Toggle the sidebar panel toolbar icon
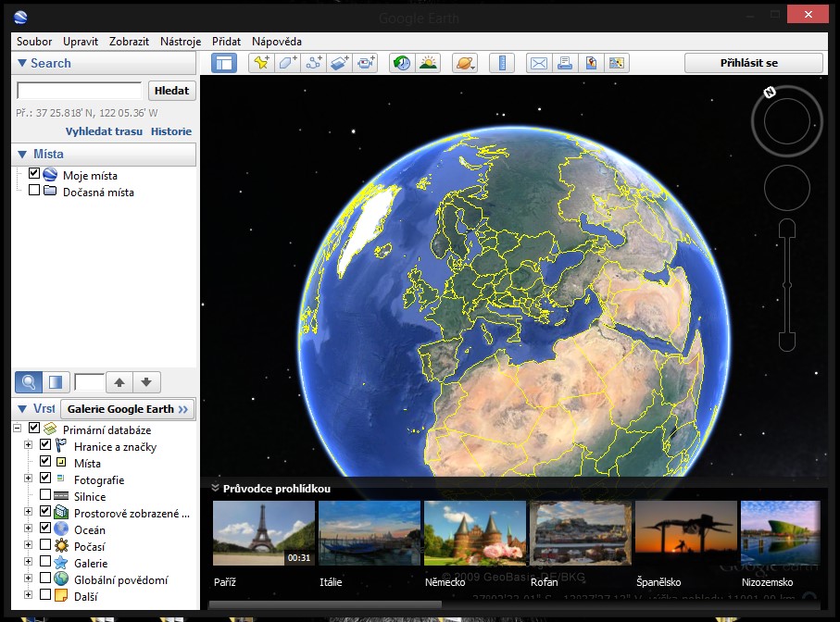The width and height of the screenshot is (840, 622). pos(224,63)
